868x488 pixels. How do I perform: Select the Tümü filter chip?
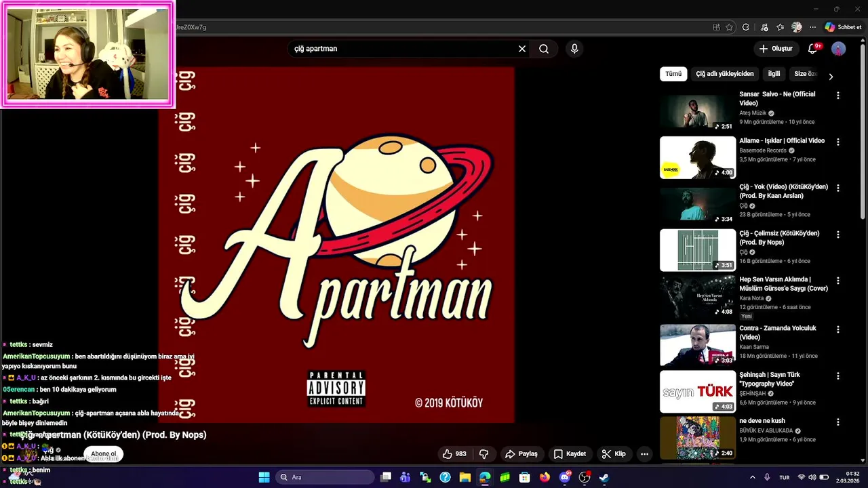pyautogui.click(x=673, y=74)
